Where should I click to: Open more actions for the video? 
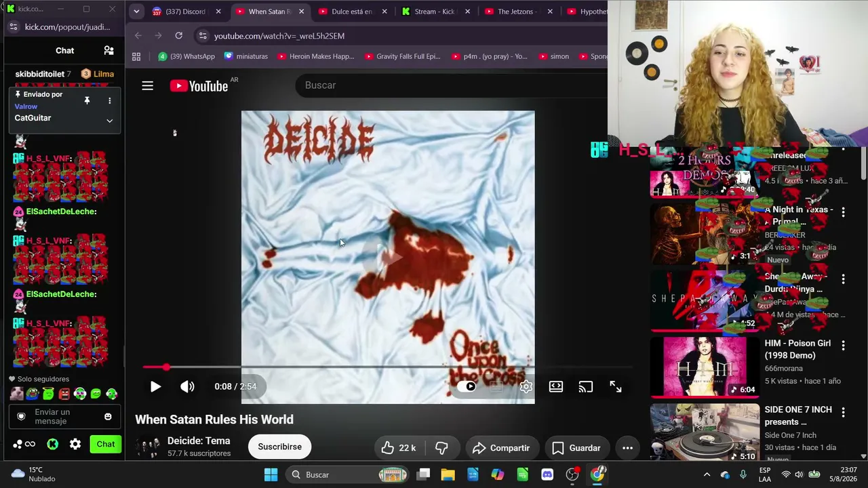[627, 448]
